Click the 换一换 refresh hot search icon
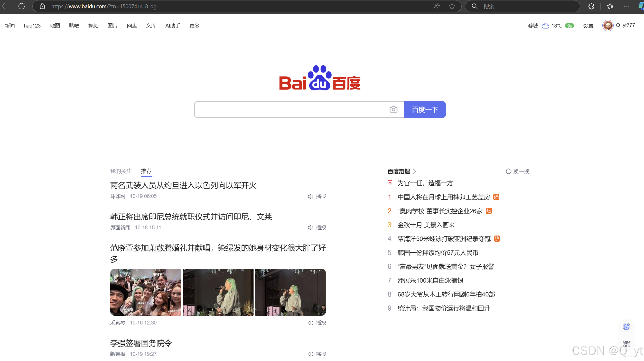Screen dimensions: 644x361 pos(508,171)
